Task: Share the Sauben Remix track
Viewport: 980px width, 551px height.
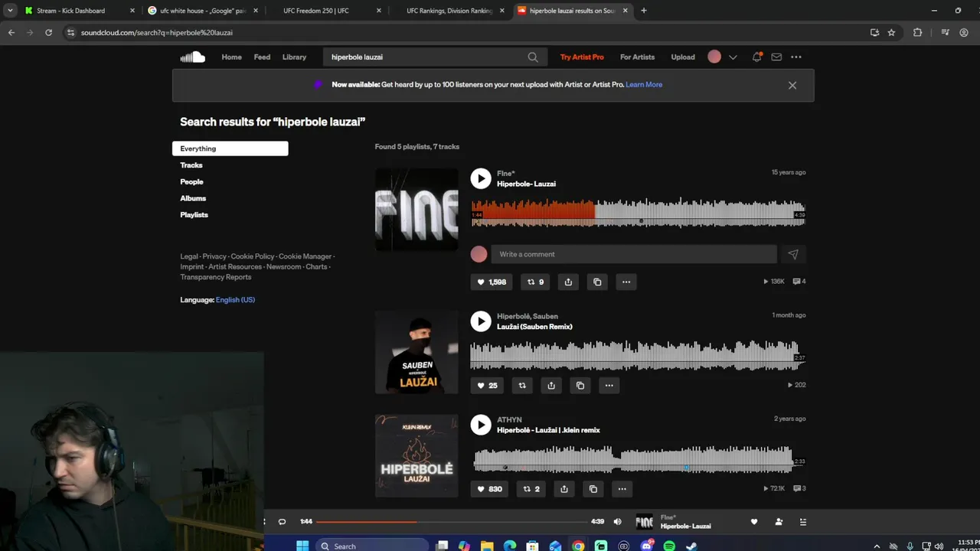Action: [551, 385]
